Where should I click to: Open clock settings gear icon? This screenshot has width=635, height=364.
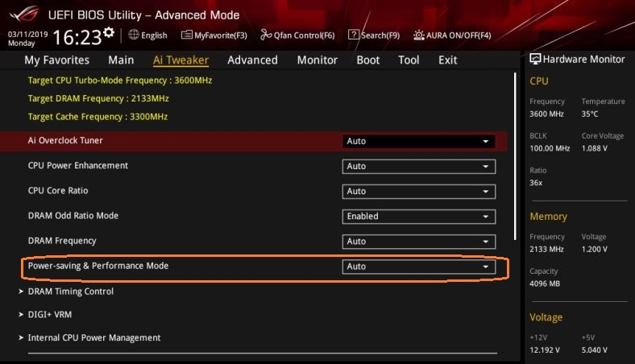[x=109, y=32]
